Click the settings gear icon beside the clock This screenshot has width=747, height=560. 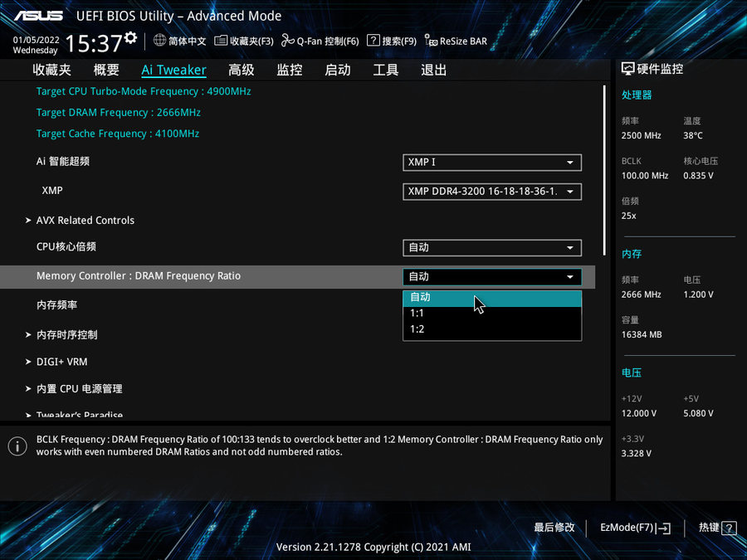129,38
